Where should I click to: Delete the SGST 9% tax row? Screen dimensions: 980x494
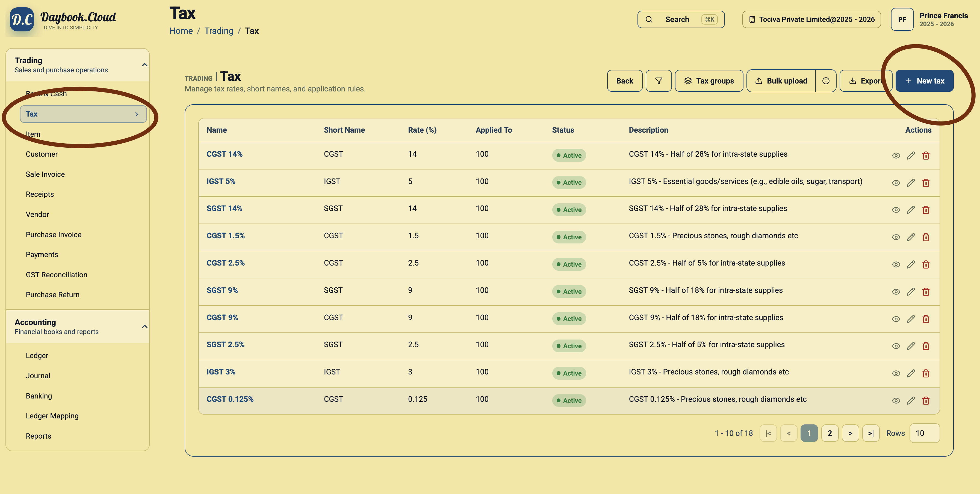coord(926,292)
